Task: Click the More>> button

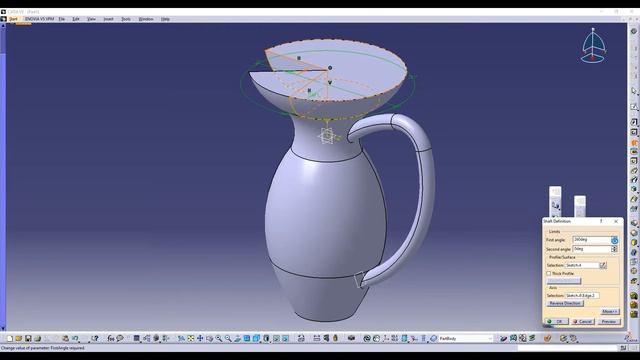Action: click(610, 311)
